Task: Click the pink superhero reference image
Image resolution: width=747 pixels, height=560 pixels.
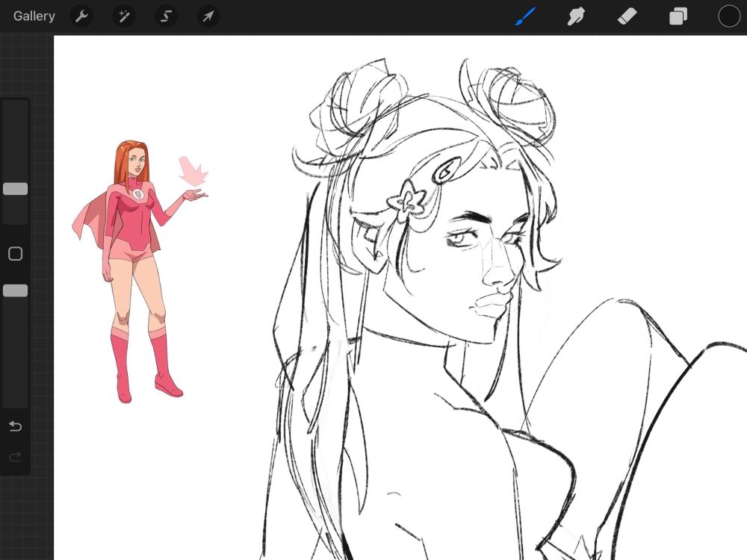Action: [x=140, y=272]
